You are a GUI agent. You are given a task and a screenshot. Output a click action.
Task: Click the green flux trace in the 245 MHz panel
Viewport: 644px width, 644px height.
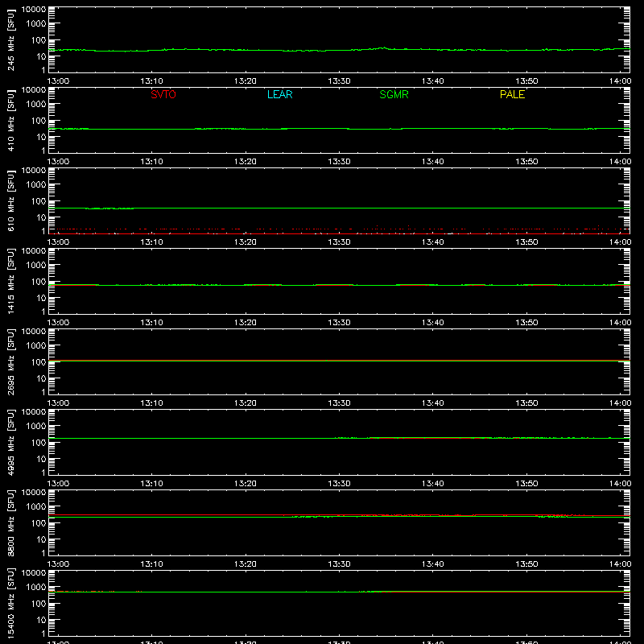tap(339, 50)
